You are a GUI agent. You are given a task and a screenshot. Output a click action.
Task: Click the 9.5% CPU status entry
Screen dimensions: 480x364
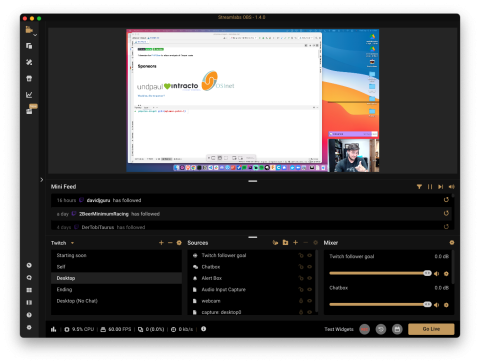point(79,329)
